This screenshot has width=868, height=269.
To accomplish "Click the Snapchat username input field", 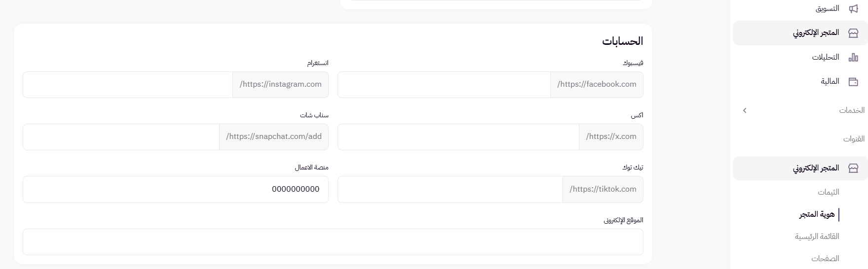I will [121, 137].
